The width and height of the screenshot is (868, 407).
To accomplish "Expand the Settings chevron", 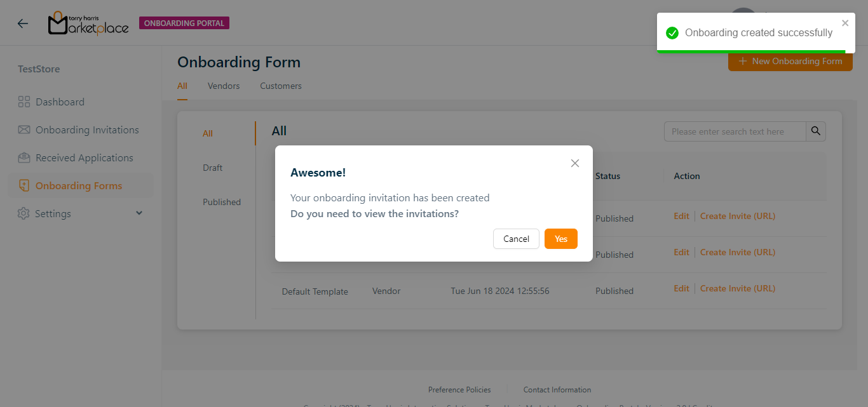I will pos(139,213).
